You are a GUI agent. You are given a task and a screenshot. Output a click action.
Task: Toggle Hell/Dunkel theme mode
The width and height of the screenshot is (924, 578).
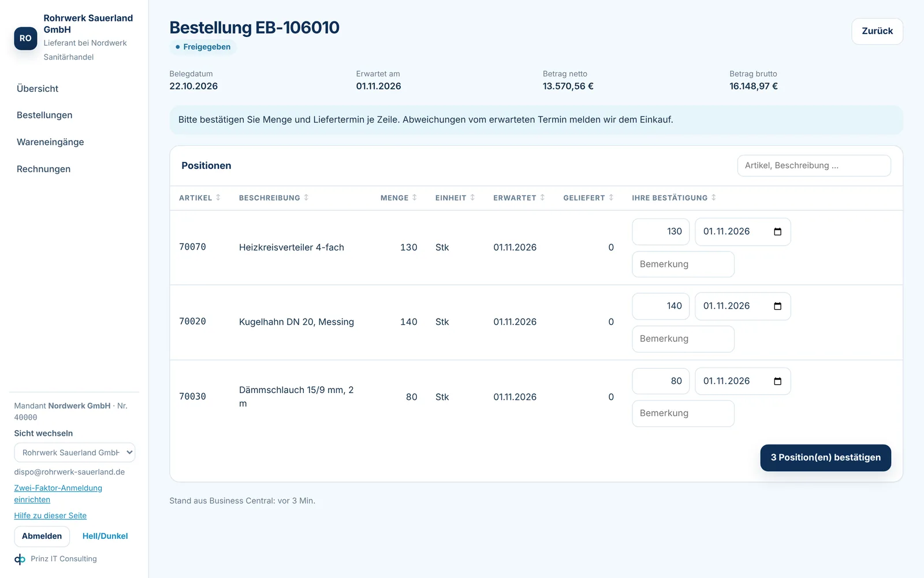tap(105, 536)
